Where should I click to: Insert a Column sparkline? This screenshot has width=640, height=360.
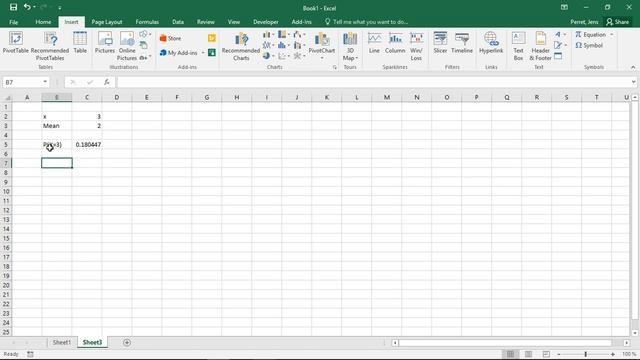click(x=395, y=42)
